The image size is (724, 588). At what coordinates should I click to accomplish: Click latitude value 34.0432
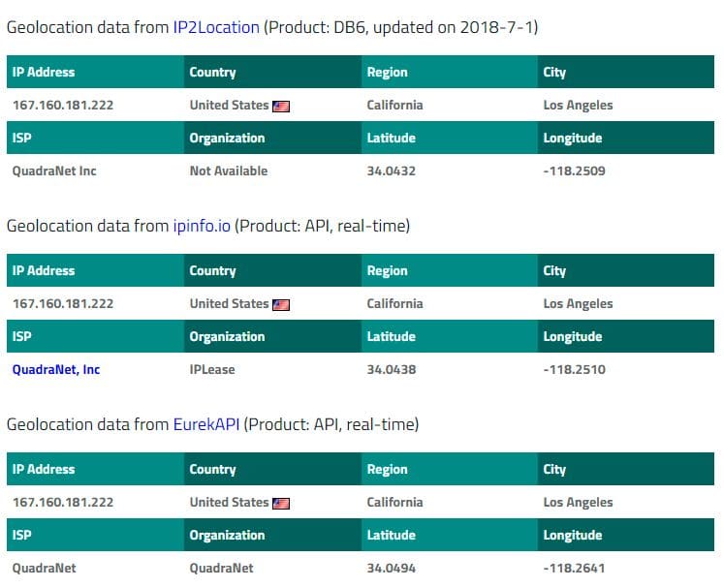click(392, 171)
